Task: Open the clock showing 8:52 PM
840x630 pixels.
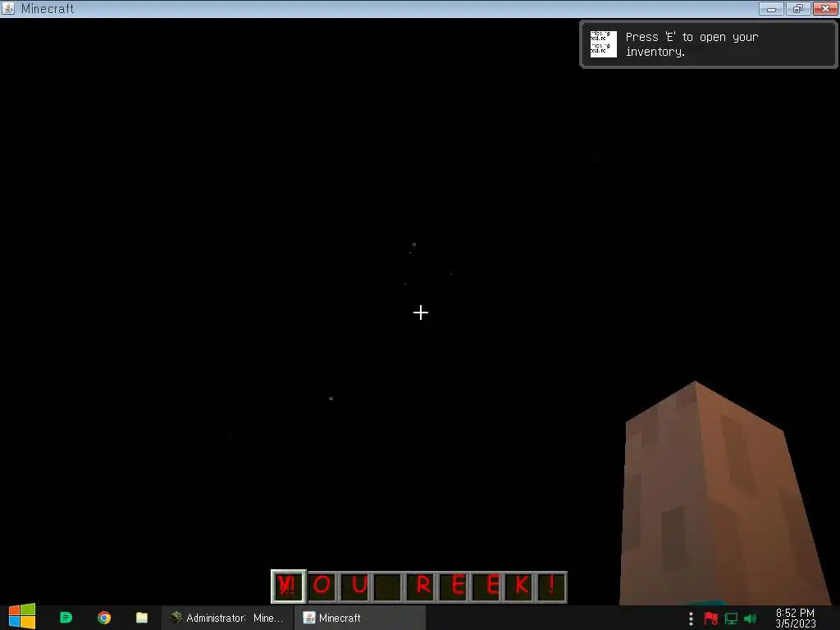Action: pos(795,618)
